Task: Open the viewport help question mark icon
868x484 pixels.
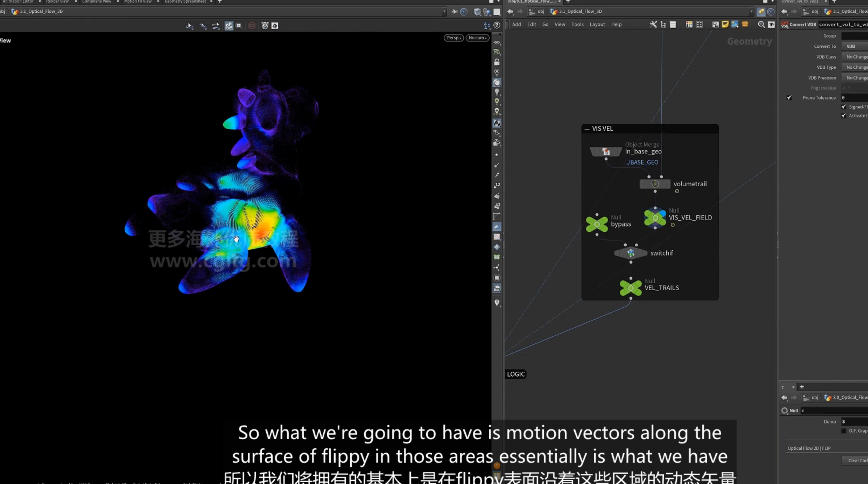Action: click(x=497, y=26)
